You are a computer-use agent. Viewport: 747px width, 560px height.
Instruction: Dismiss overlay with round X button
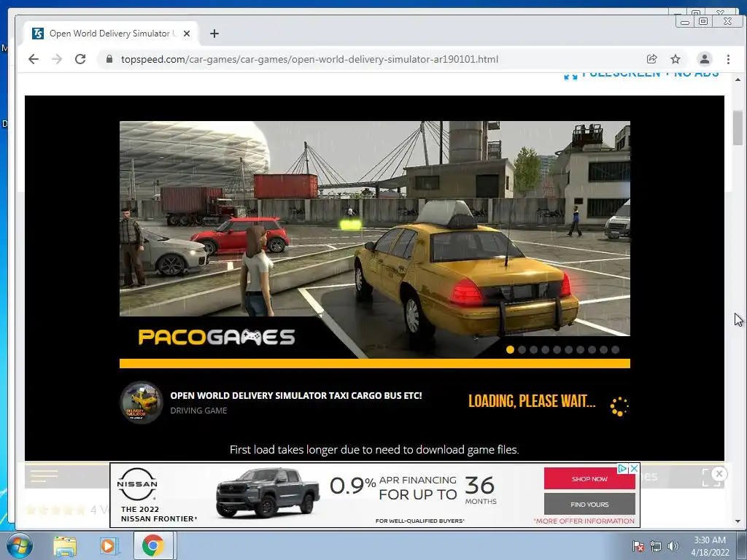719,474
